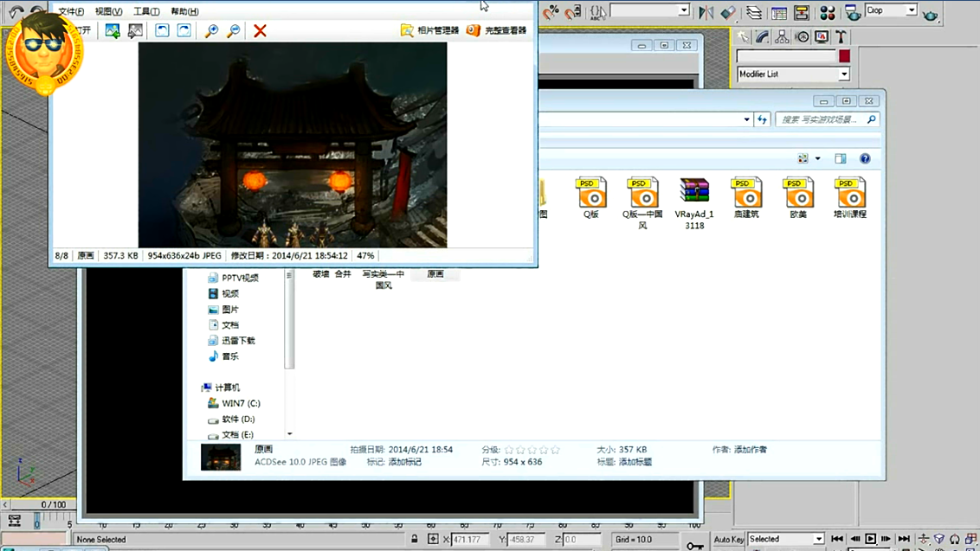
Task: Expand the Explorer address bar history dropdown
Action: coord(747,119)
